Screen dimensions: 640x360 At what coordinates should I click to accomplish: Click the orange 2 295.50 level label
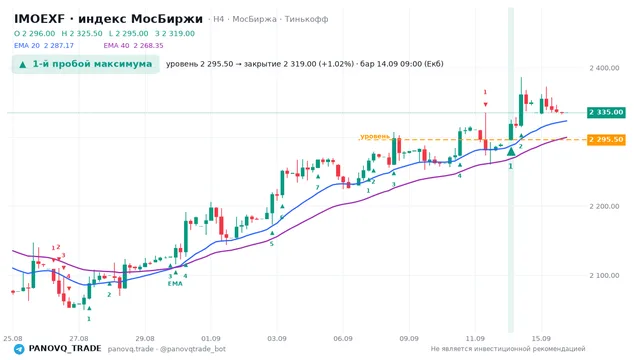(x=606, y=140)
